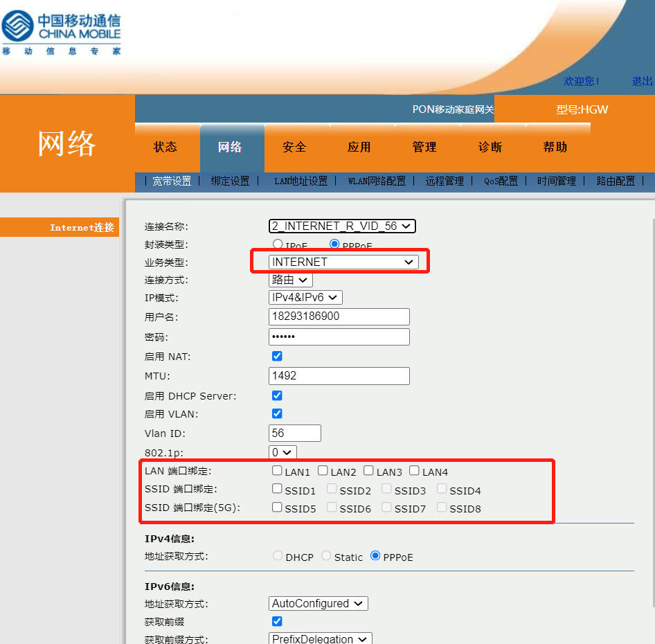
Task: Open 路由配置 submenu
Action: click(x=616, y=181)
